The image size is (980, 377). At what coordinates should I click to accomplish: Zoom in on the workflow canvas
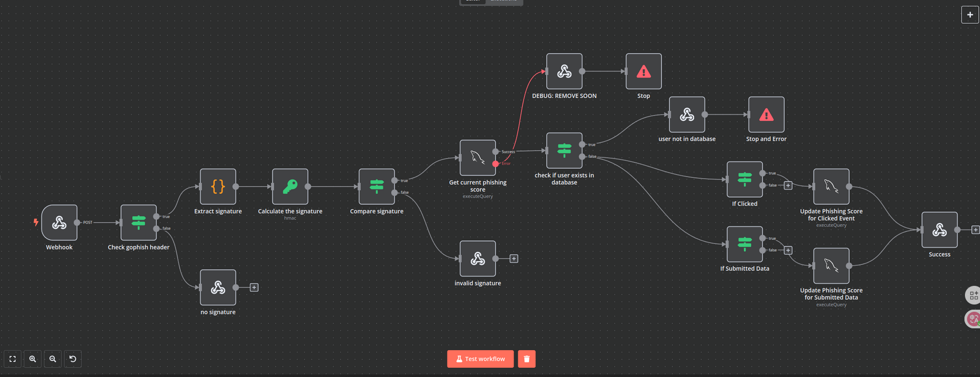pos(33,359)
